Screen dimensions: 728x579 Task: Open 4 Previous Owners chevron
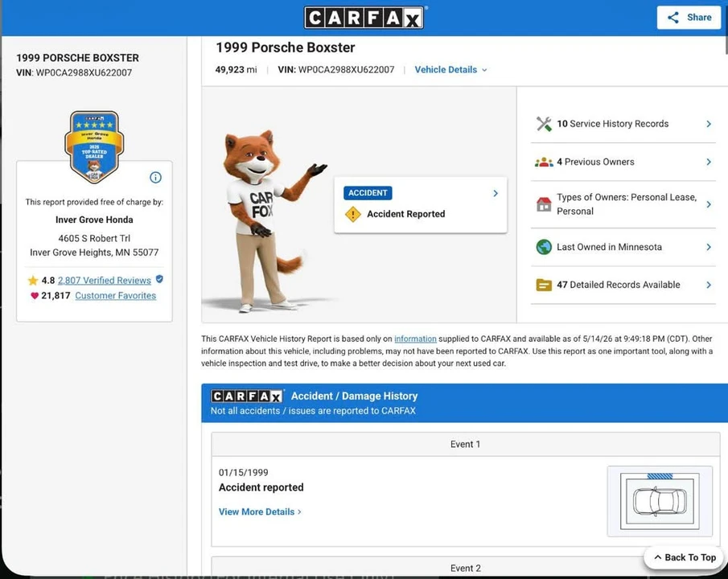click(709, 162)
